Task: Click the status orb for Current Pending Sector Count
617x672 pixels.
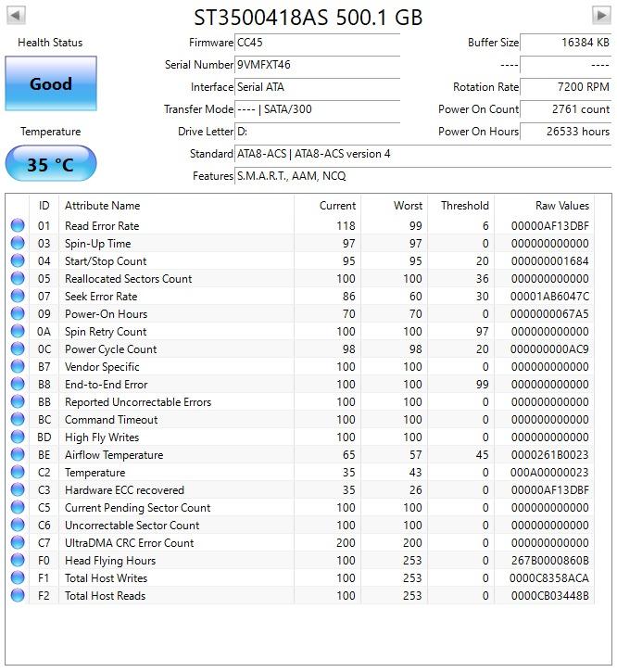Action: [18, 507]
